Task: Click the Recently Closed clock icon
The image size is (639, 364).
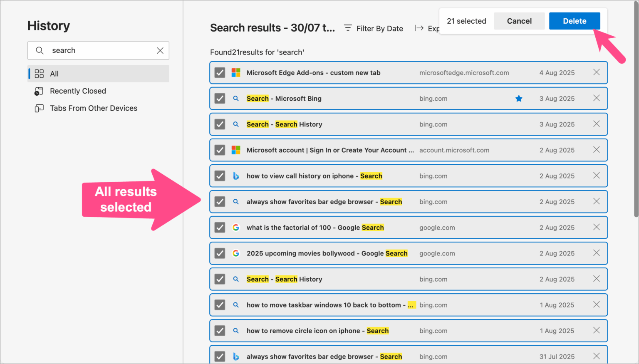Action: (39, 91)
